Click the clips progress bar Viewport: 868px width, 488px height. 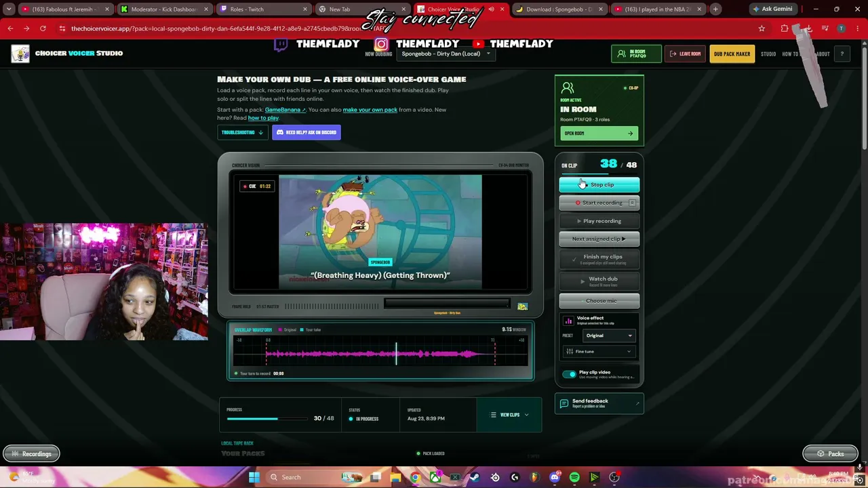coord(267,419)
